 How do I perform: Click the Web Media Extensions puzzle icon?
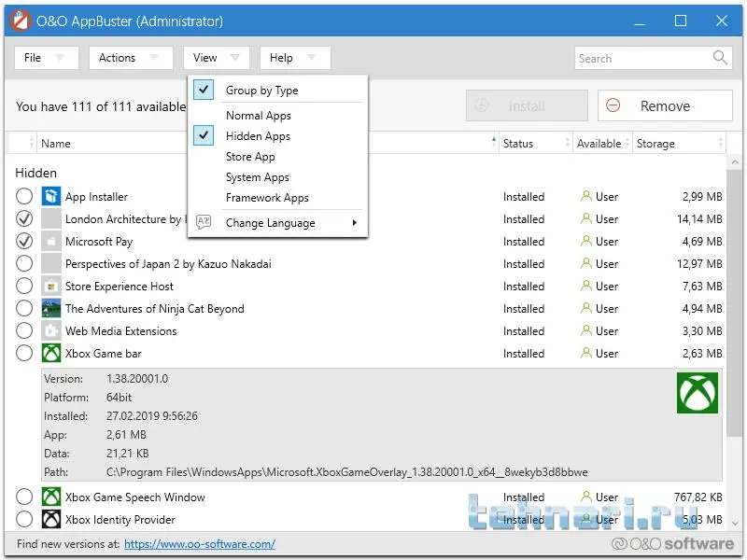[x=51, y=330]
